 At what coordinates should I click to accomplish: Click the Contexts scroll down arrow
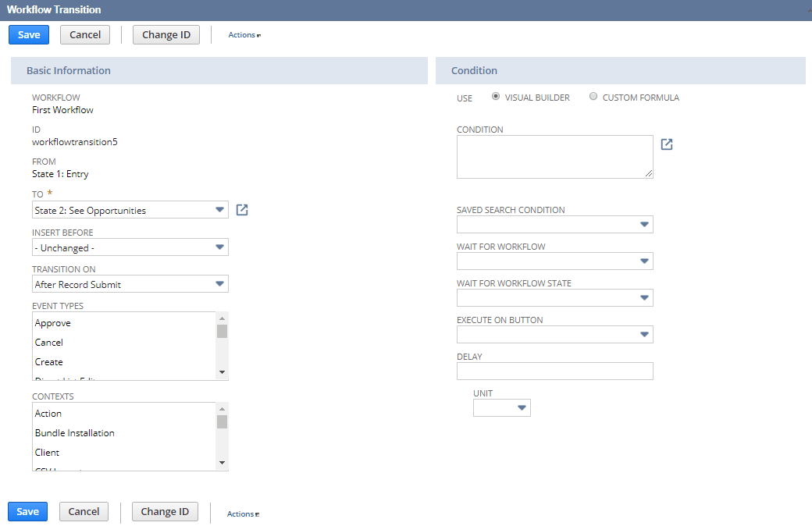tap(223, 463)
